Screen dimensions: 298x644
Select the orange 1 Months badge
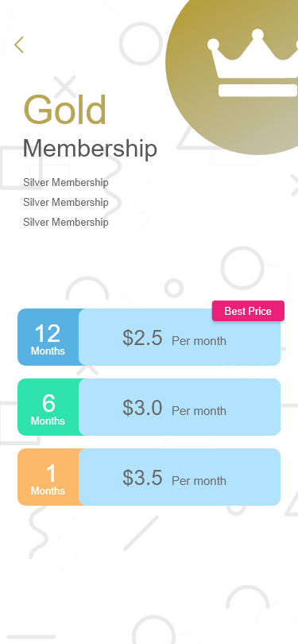48,477
